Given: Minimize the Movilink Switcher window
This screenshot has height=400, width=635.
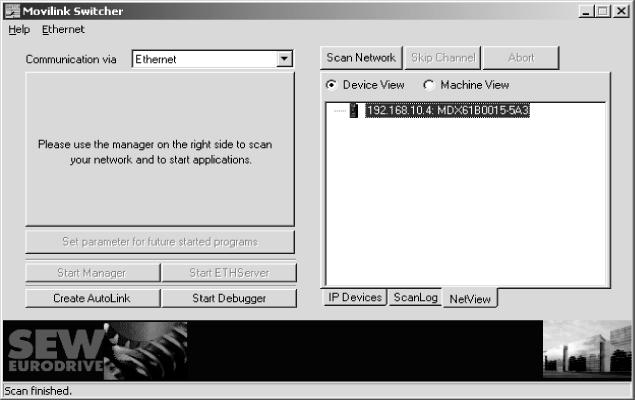Looking at the screenshot, I should [586, 11].
